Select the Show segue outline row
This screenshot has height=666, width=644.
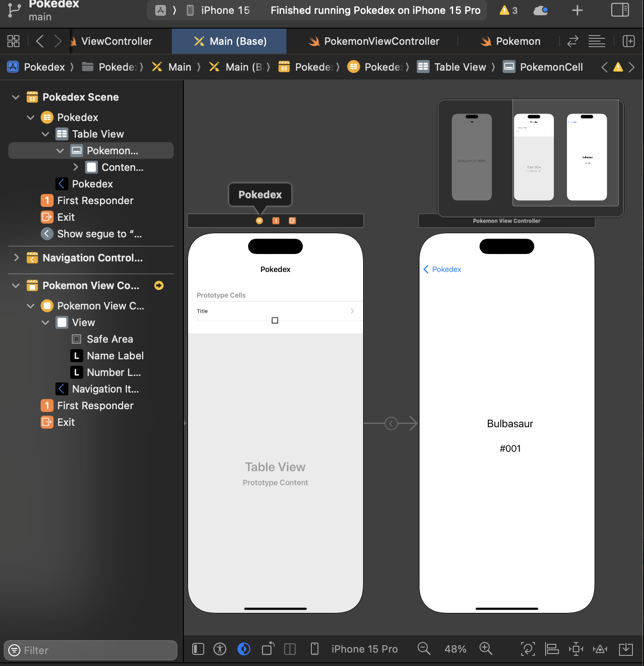pos(91,234)
